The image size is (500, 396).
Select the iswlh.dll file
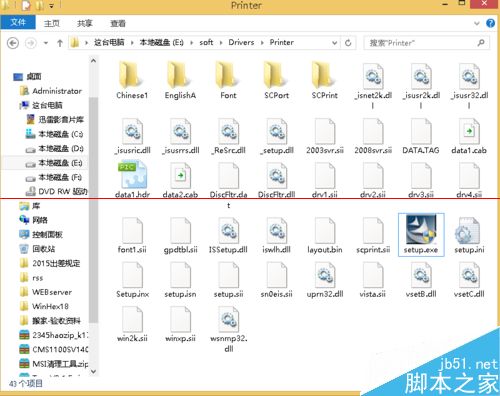(276, 235)
